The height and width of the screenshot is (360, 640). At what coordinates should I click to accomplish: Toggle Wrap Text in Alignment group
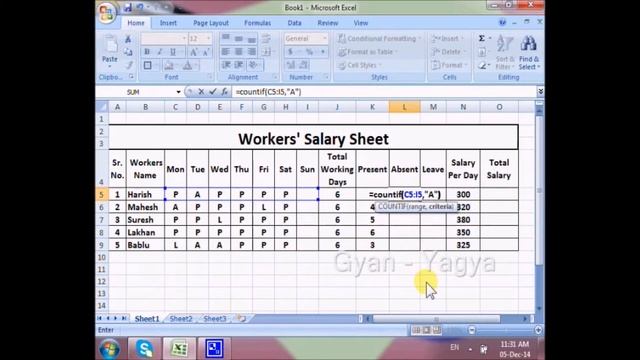[266, 38]
